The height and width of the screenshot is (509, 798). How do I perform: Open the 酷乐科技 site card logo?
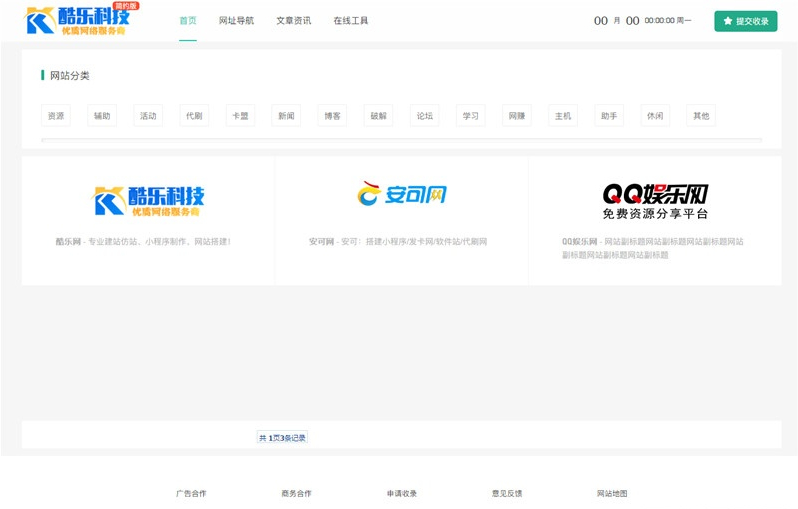[148, 201]
